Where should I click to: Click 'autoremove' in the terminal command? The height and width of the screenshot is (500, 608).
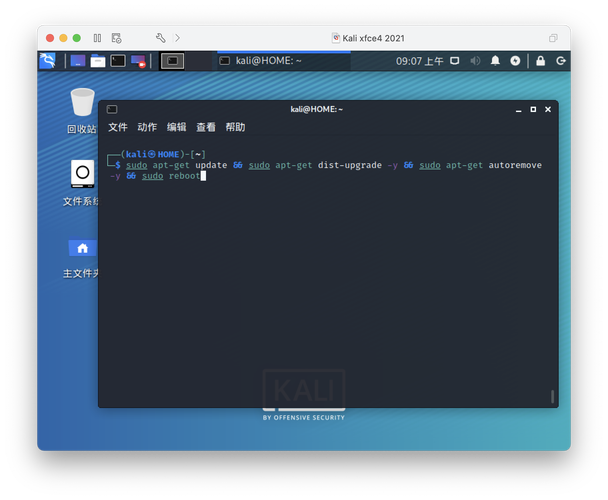click(515, 165)
